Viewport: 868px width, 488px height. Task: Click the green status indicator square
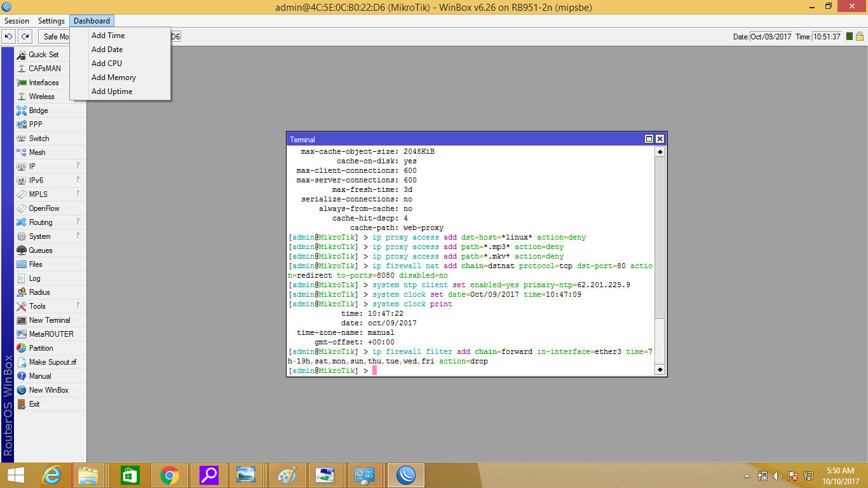coord(850,37)
